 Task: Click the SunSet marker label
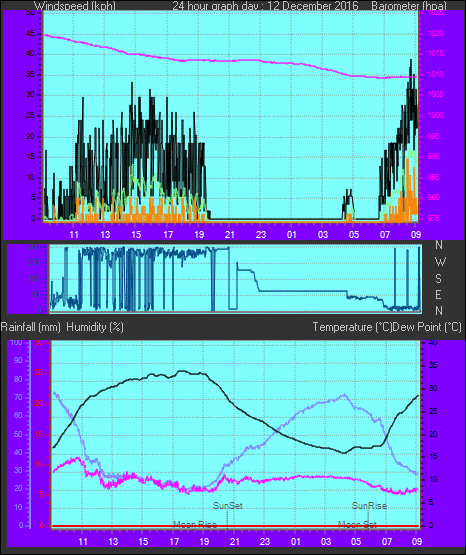coord(228,505)
